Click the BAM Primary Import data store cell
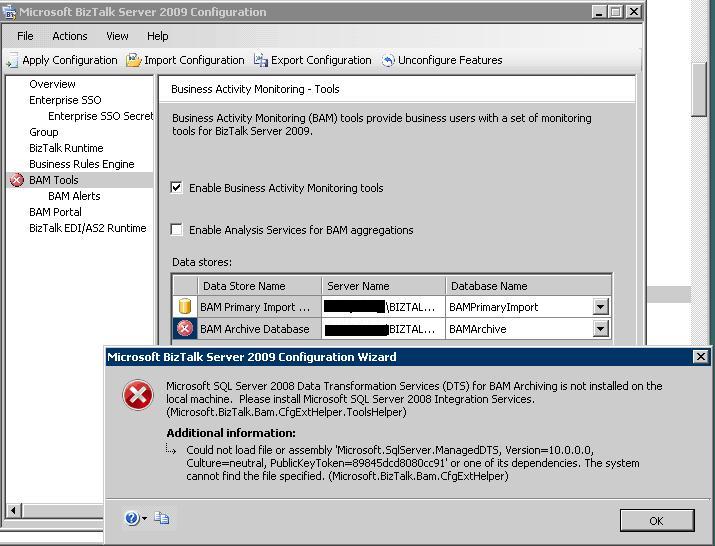This screenshot has width=715, height=546. tap(259, 307)
